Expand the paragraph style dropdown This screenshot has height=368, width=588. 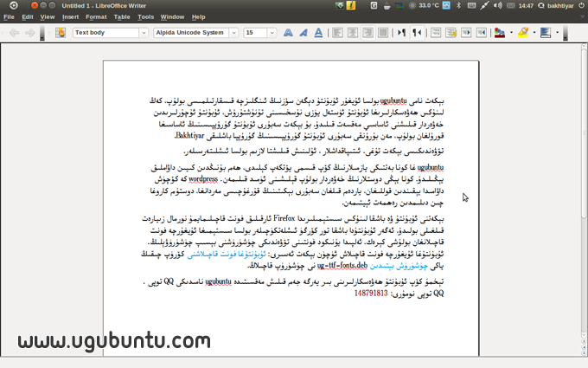click(144, 33)
